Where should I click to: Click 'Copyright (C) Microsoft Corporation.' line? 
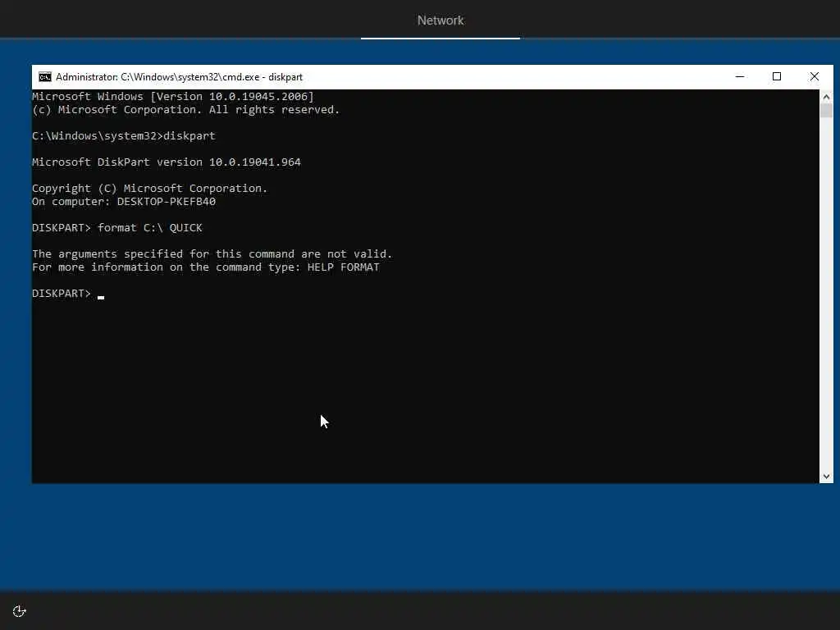tap(149, 188)
